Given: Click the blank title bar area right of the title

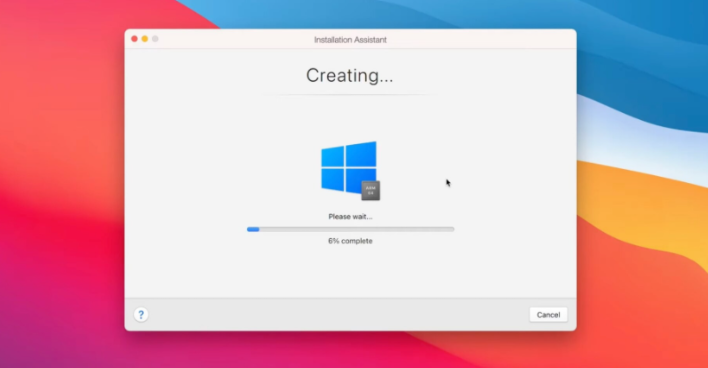Looking at the screenshot, I should 479,39.
